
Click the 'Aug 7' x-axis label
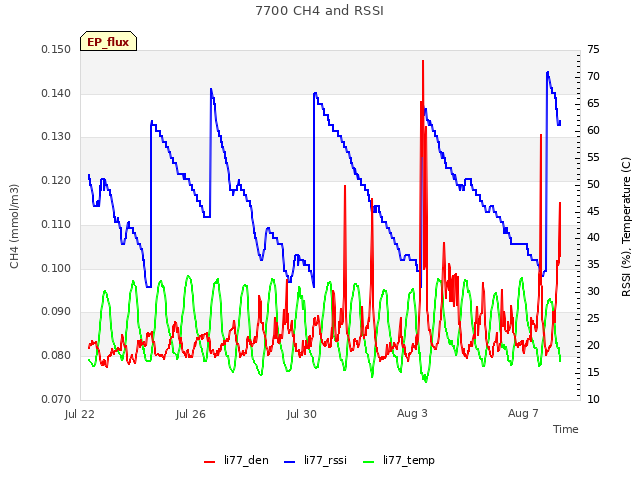(523, 413)
